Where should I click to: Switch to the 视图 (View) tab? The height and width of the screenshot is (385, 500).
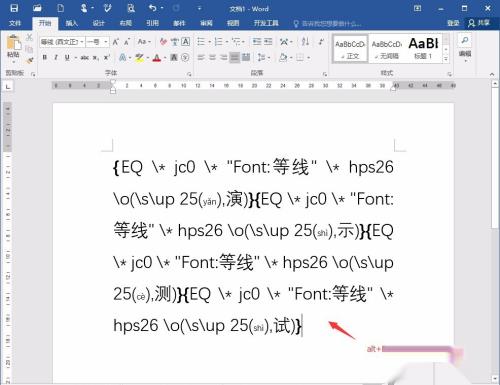pos(233,23)
